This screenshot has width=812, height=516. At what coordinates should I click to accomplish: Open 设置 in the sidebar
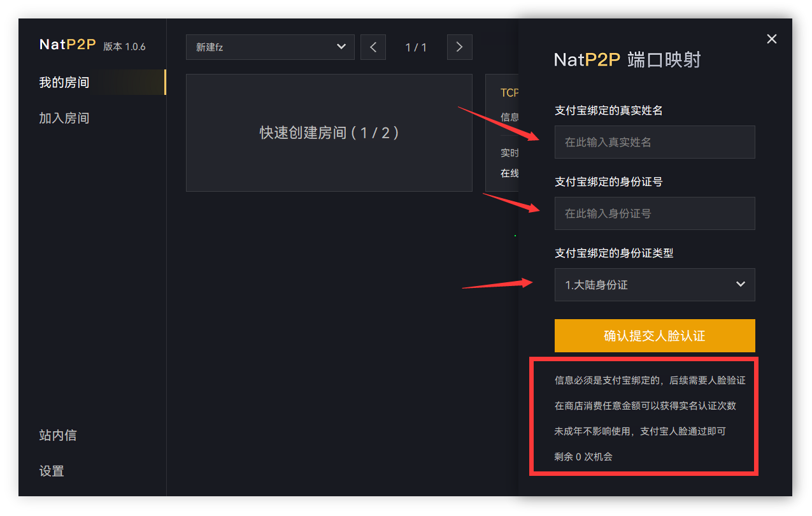(52, 471)
